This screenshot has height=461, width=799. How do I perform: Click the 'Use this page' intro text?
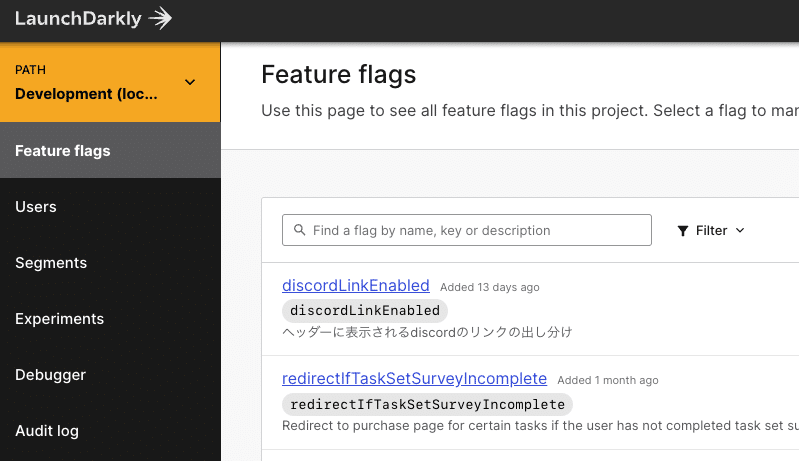point(530,111)
